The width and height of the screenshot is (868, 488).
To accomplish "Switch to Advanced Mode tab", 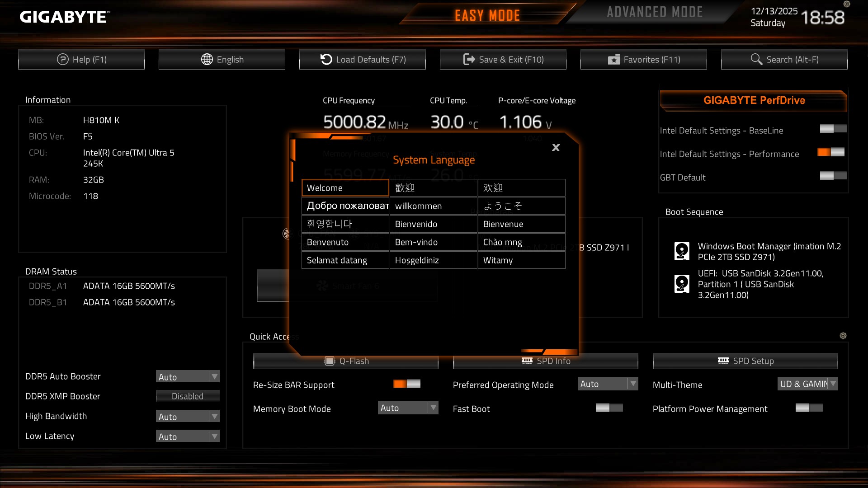I will [x=655, y=13].
